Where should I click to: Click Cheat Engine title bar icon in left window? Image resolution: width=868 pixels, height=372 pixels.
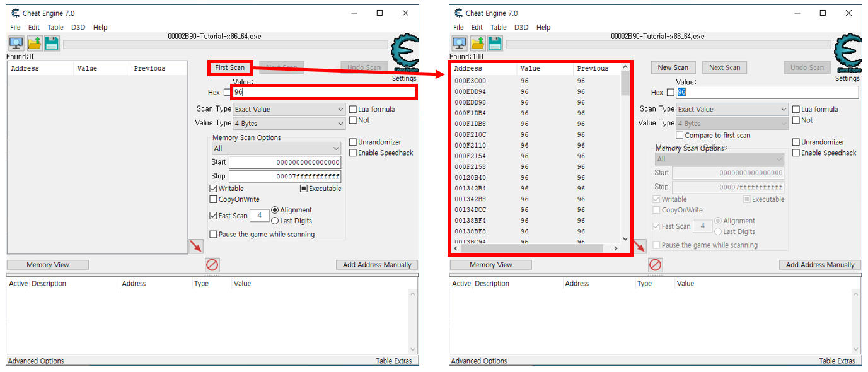[x=15, y=13]
